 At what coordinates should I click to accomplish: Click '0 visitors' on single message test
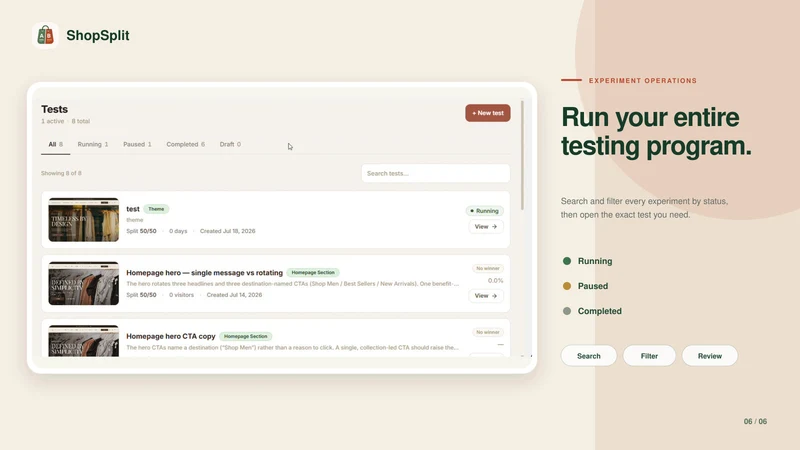[x=181, y=295]
